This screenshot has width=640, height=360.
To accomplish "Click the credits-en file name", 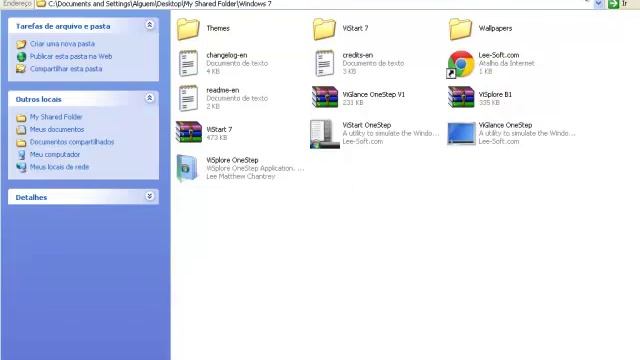I will pos(358,55).
